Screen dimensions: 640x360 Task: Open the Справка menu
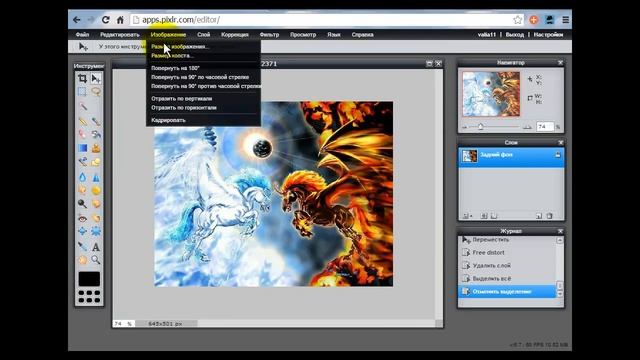point(362,35)
